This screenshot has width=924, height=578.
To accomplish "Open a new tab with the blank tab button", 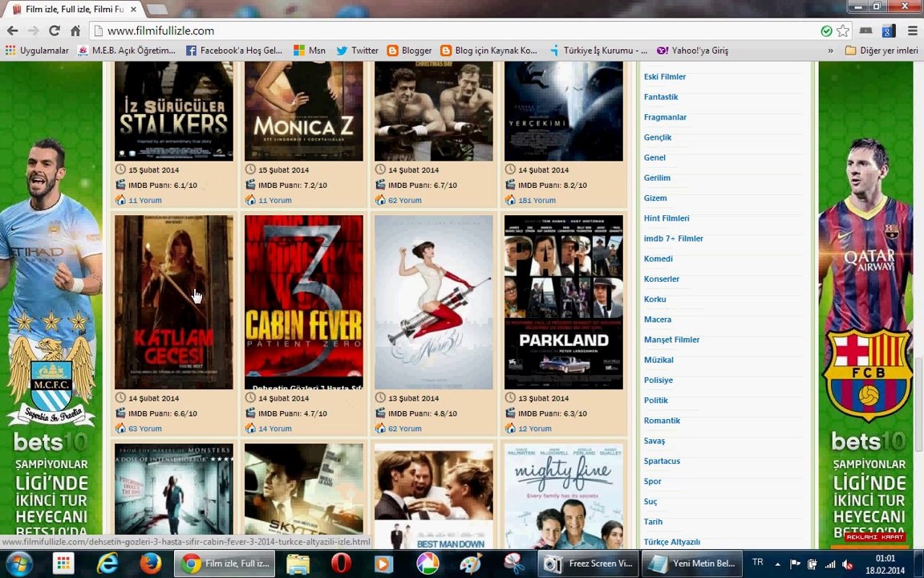I will 156,10.
